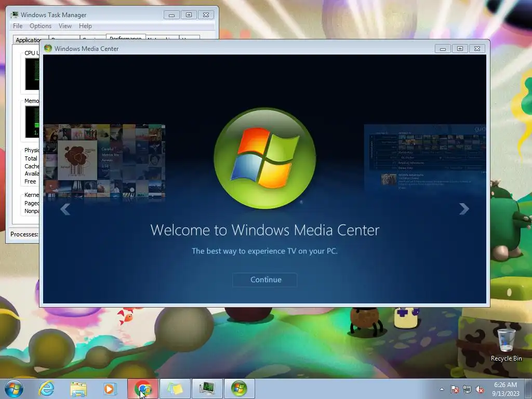Go to the previous Media Center slide
The height and width of the screenshot is (399, 532).
click(x=65, y=209)
